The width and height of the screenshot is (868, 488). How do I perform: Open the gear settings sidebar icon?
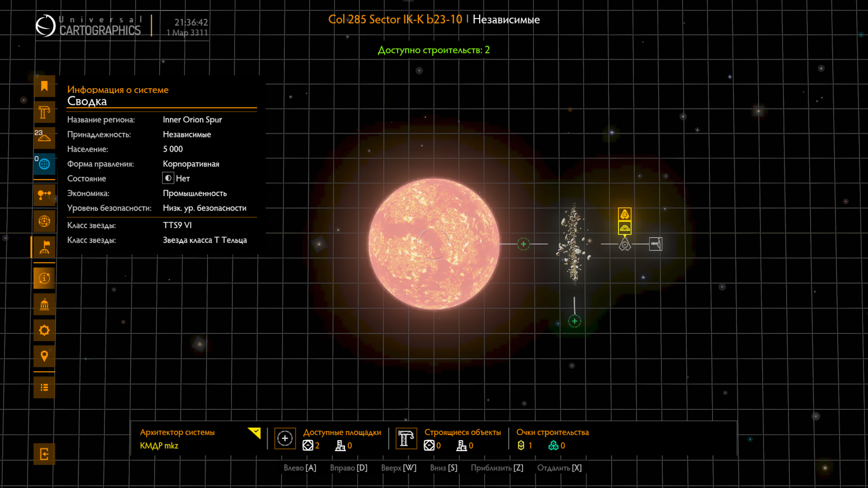(x=44, y=330)
